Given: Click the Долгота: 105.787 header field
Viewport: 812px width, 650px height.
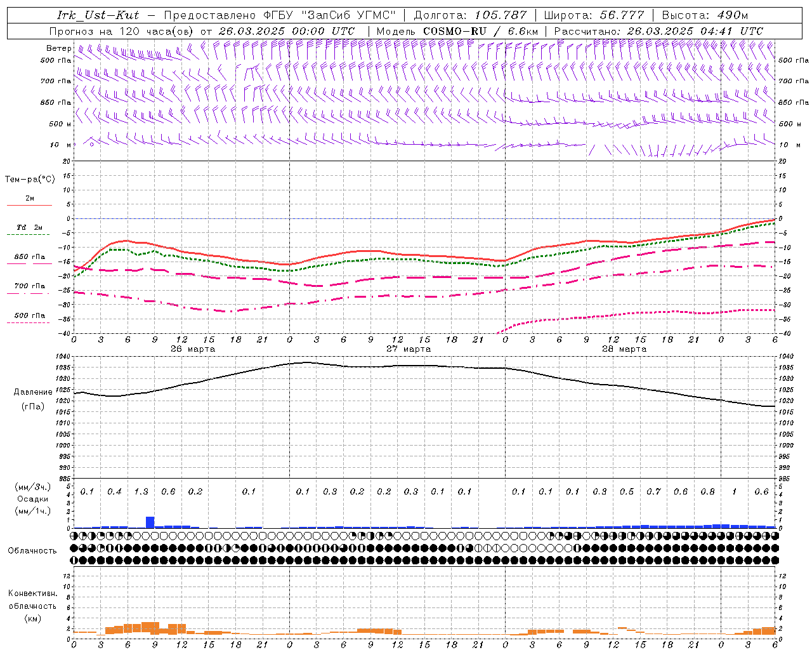Looking at the screenshot, I should click(x=471, y=15).
